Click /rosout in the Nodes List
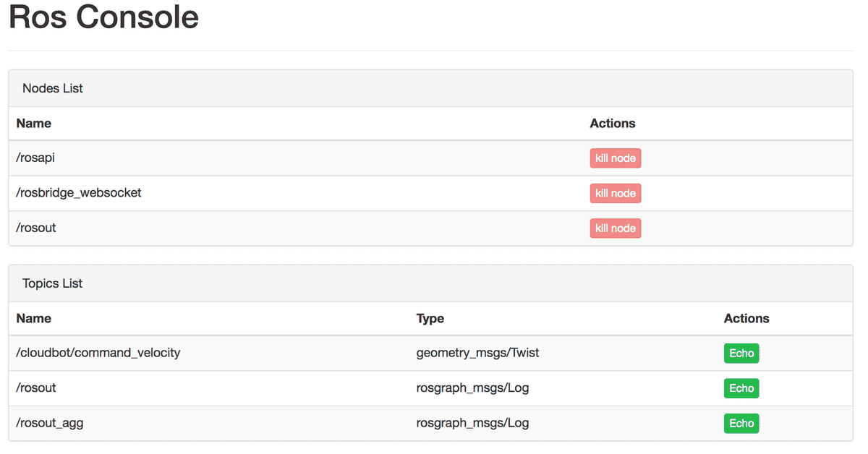The width and height of the screenshot is (868, 454). (x=36, y=228)
